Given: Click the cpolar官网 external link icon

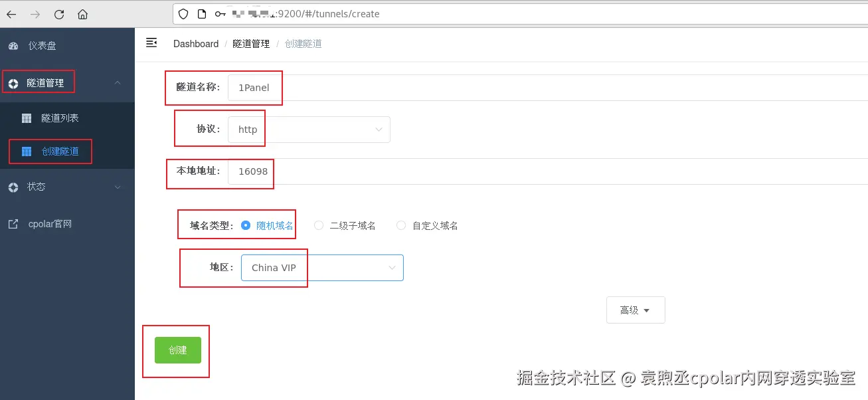Looking at the screenshot, I should [13, 225].
